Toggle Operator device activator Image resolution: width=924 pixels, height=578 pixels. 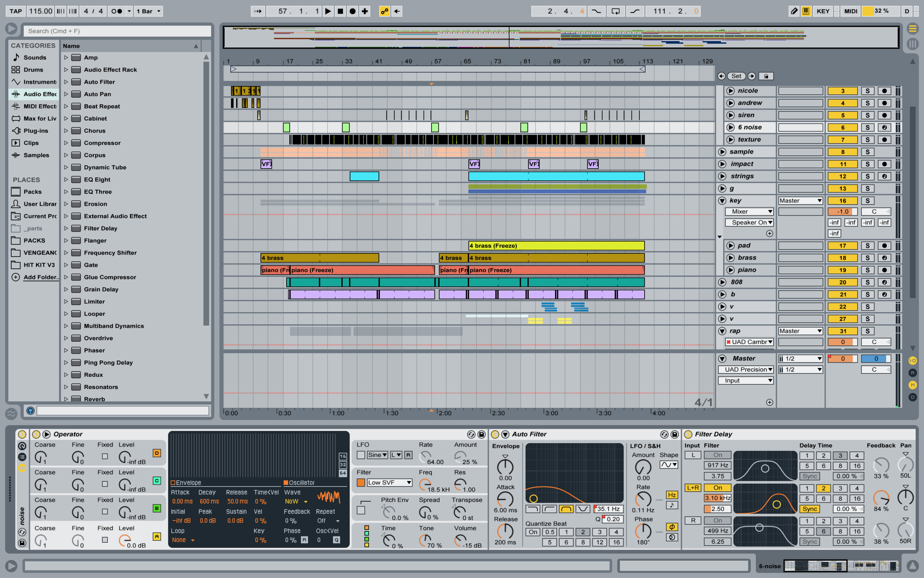pyautogui.click(x=36, y=434)
